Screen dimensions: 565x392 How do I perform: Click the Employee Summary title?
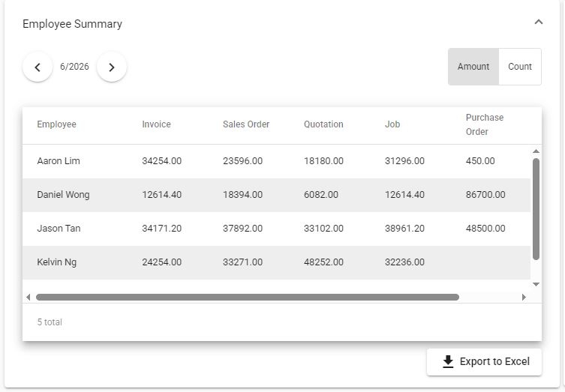pyautogui.click(x=73, y=24)
